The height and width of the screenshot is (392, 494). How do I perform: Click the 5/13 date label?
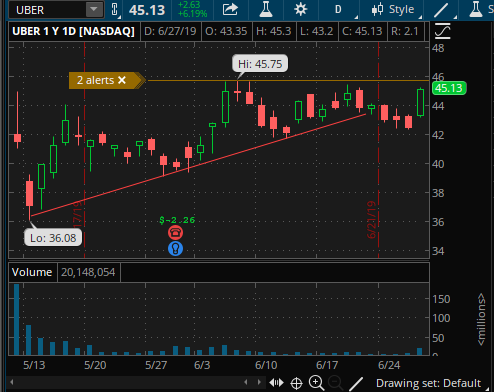click(34, 365)
